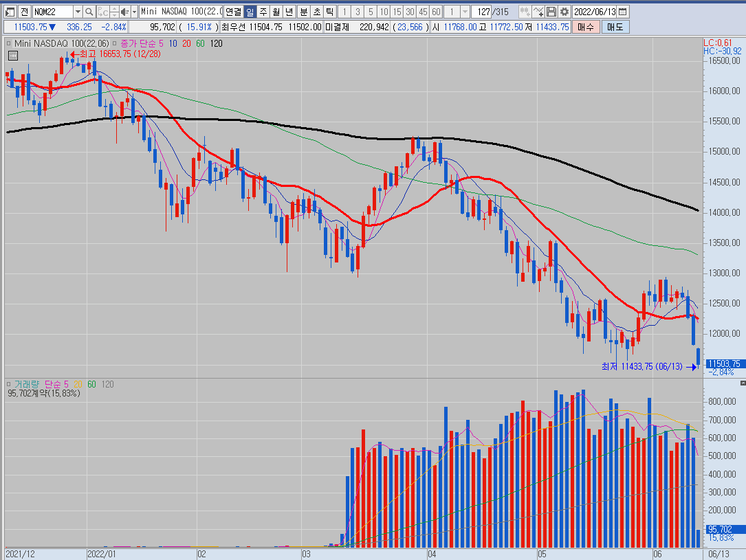Click price MA 10 blue legend label
Screen dimensions: 746x560
tap(173, 43)
